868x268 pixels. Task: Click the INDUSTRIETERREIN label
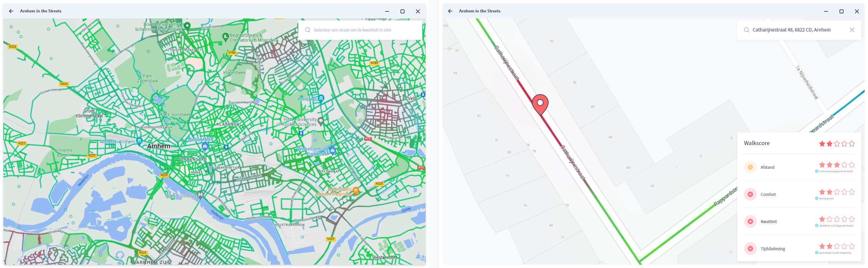289,225
